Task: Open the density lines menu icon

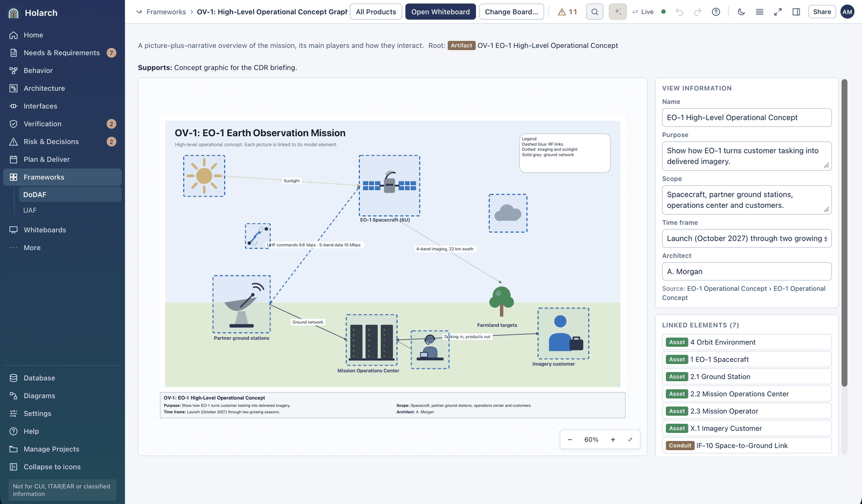Action: (760, 12)
